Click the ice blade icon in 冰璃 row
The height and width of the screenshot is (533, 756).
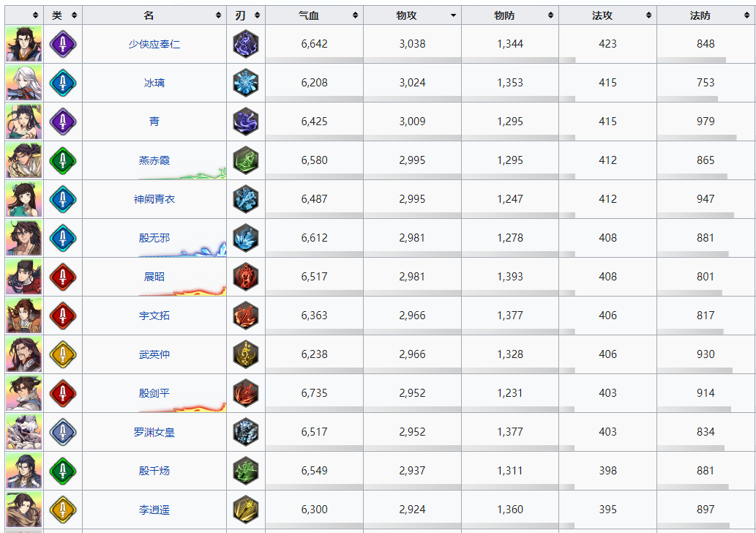tap(245, 83)
